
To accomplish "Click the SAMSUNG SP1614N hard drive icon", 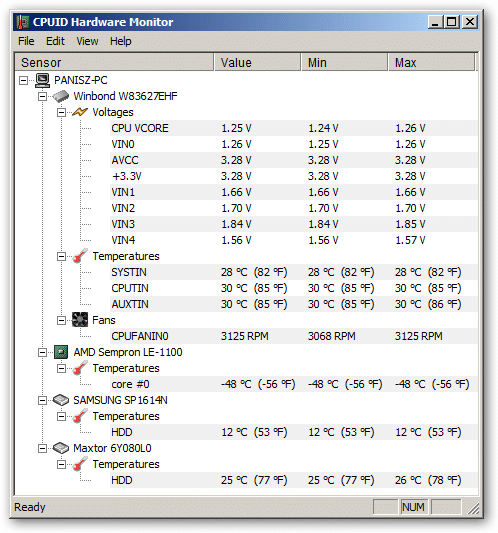I will tap(61, 400).
